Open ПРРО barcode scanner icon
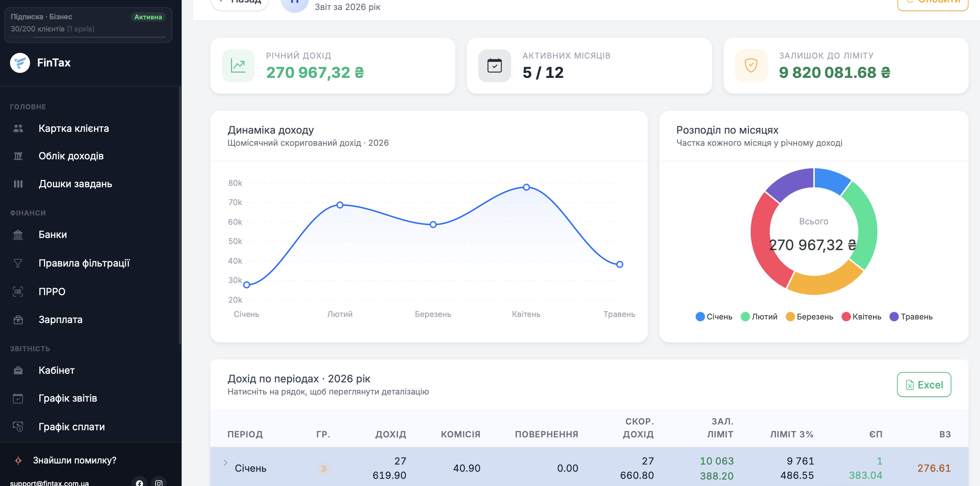The image size is (980, 486). tap(18, 292)
